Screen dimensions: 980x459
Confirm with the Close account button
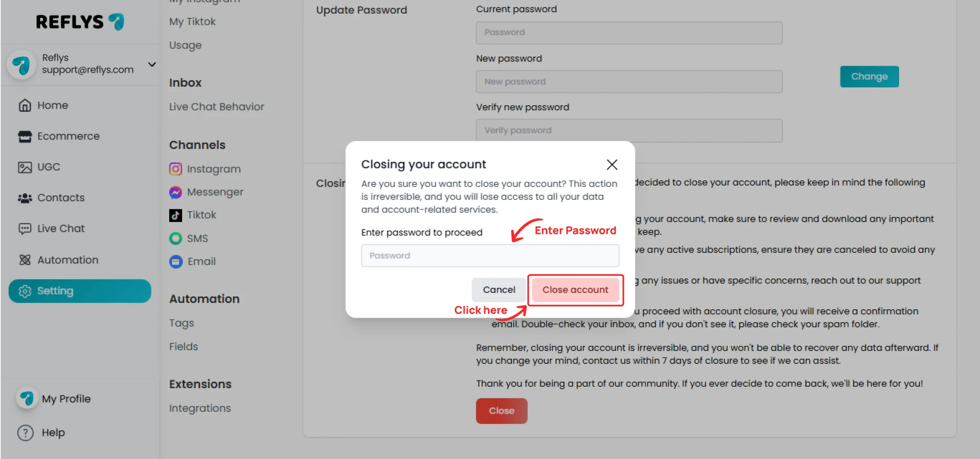575,290
